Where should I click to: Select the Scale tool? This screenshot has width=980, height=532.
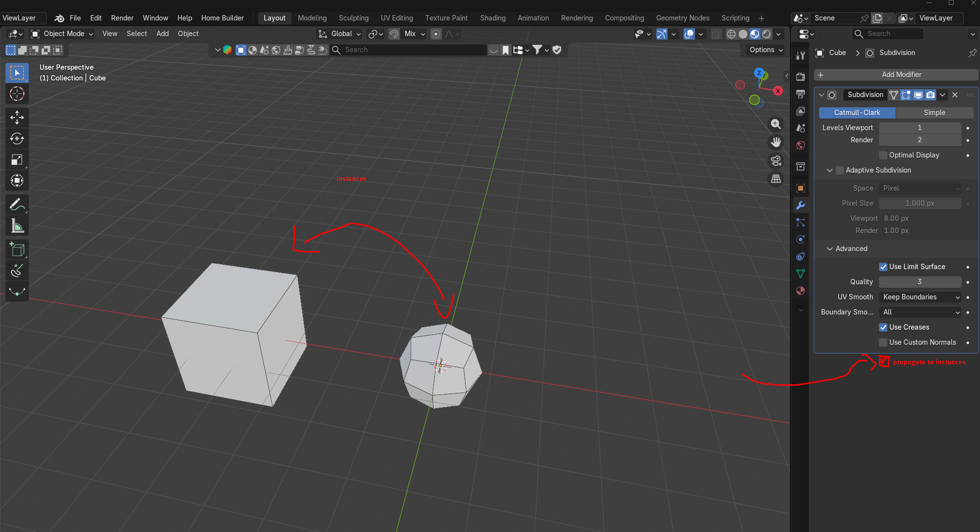[x=17, y=159]
